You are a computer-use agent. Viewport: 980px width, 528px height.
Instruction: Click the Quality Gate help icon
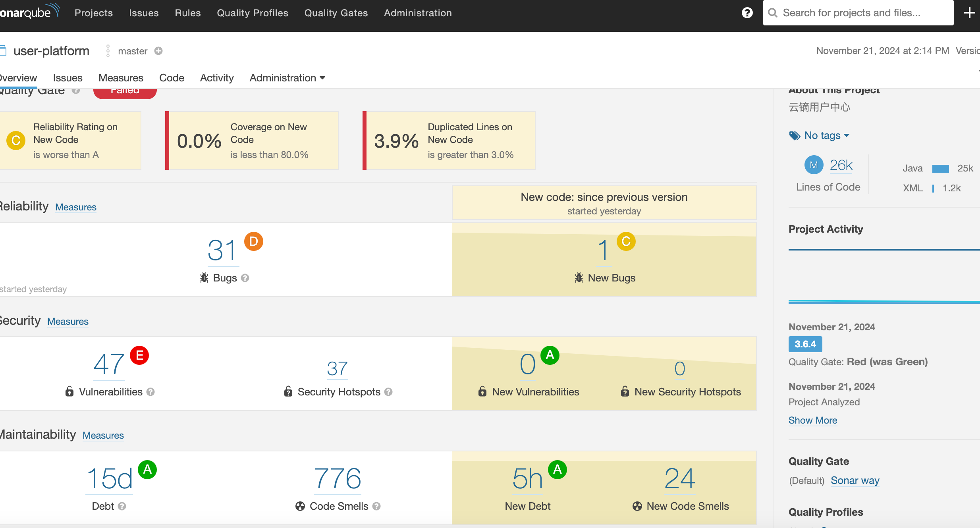pos(76,91)
